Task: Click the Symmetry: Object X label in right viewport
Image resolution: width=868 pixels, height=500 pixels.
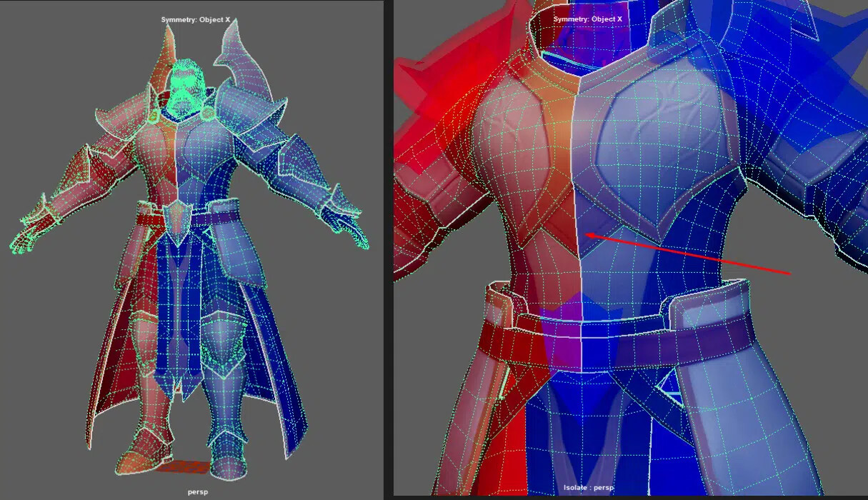Action: tap(587, 19)
